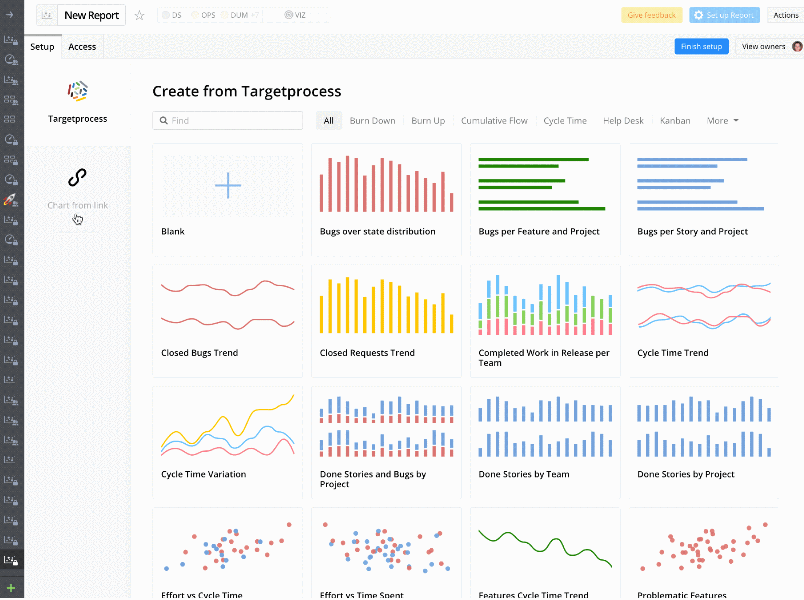The height and width of the screenshot is (600, 804).
Task: Select the OPS team tag
Action: 204,15
